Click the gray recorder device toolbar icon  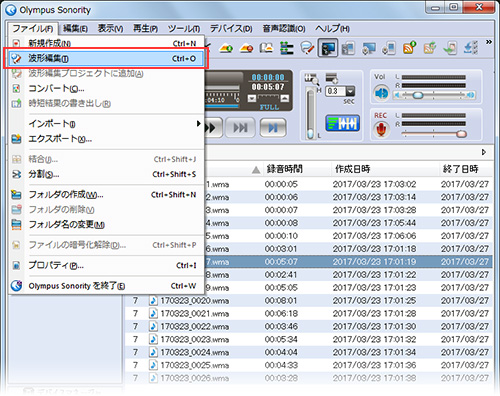pos(348,48)
